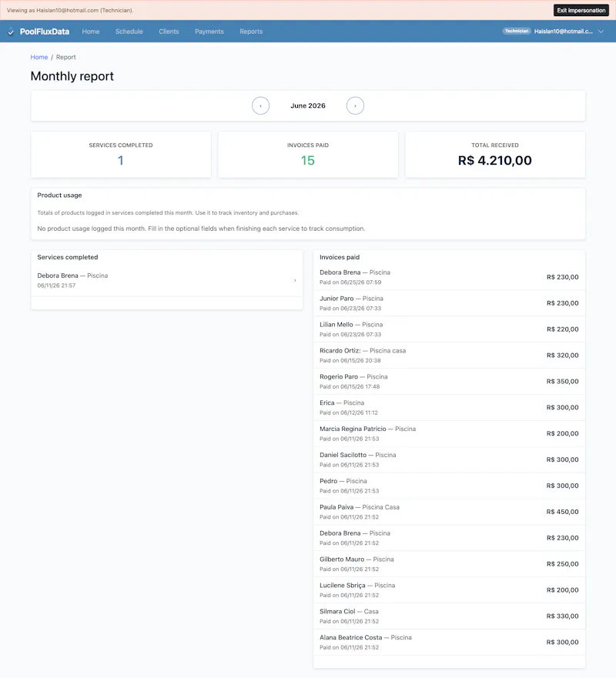Click the Services Completed card

(121, 155)
